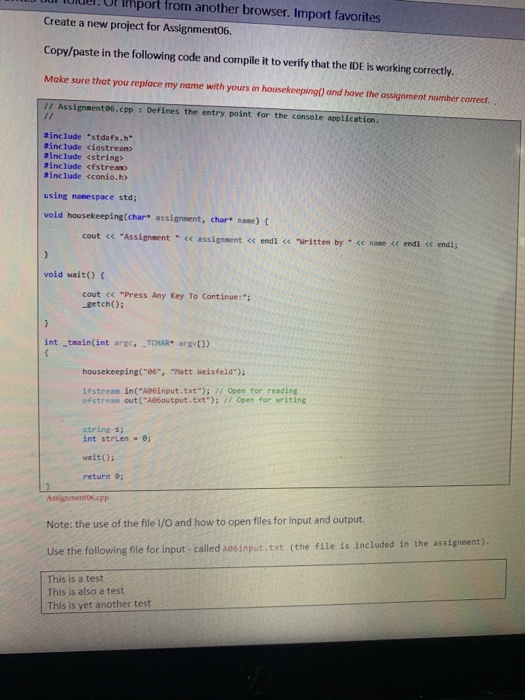Viewport: 525px width, 700px height.
Task: Click the 'Copy/paste in the following code' sentence
Action: tap(249, 62)
